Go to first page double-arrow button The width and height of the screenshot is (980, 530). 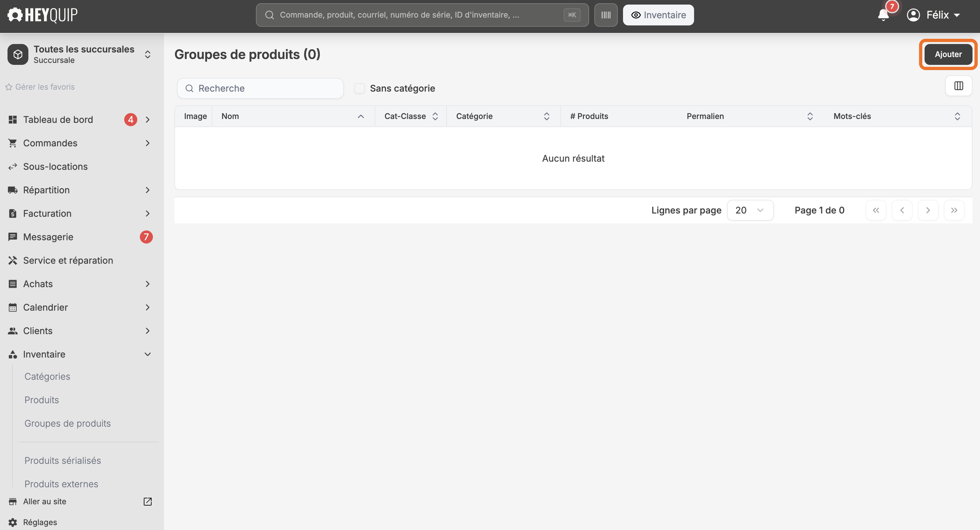tap(876, 210)
